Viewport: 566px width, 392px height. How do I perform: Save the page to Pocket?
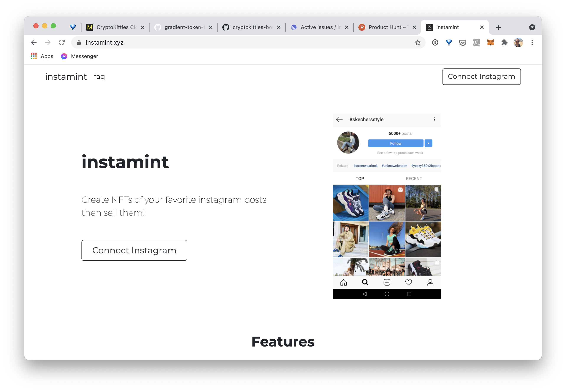pyautogui.click(x=462, y=42)
